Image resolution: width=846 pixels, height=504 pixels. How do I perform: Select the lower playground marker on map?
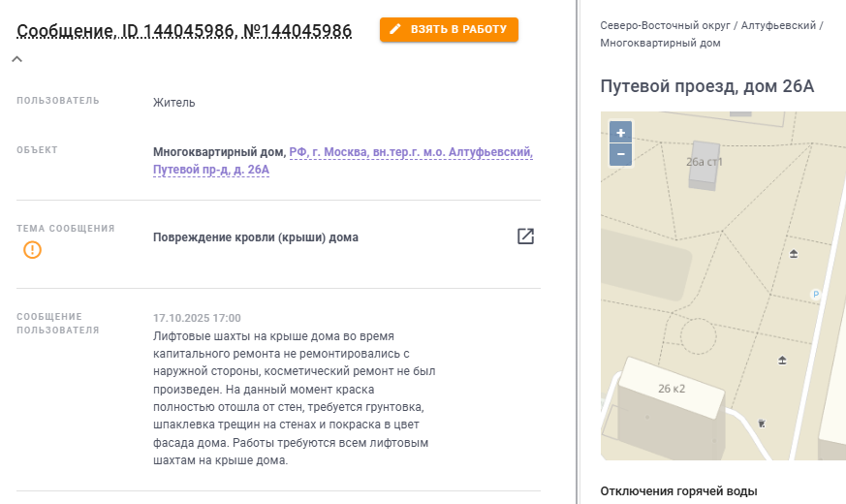(782, 360)
